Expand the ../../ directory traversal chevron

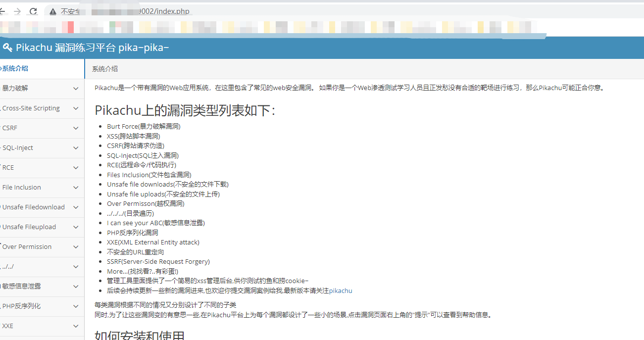(76, 267)
